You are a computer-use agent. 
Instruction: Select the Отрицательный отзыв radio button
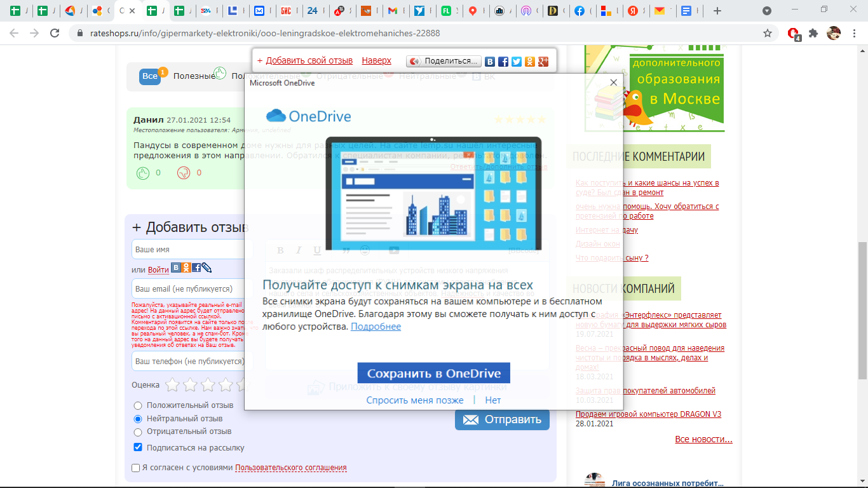coord(138,431)
